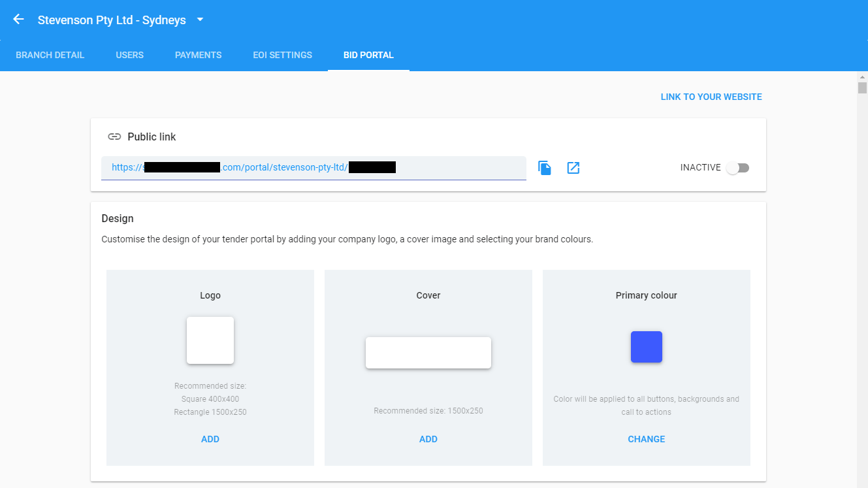Select the blue Primary colour square
This screenshot has width=868, height=488.
[646, 347]
